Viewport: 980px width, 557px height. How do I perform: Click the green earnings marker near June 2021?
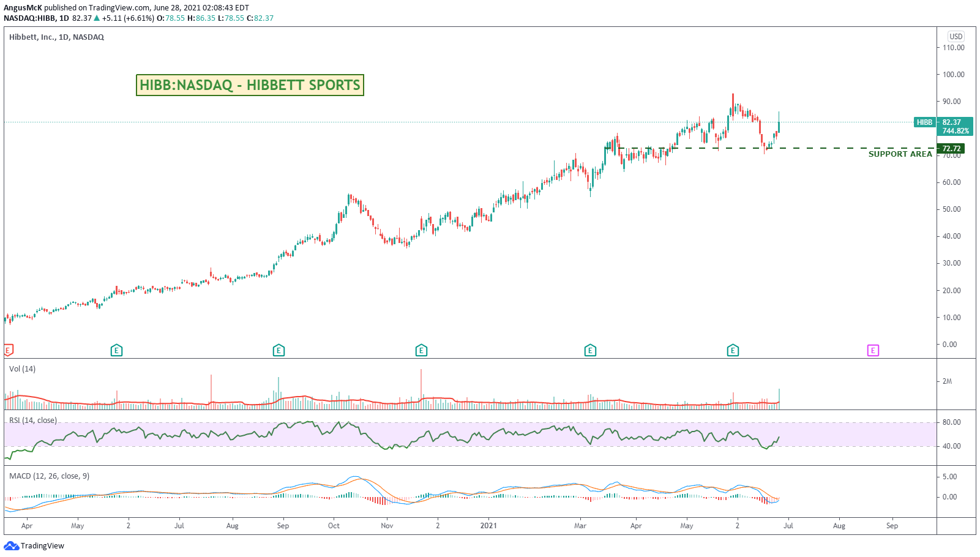tap(733, 350)
